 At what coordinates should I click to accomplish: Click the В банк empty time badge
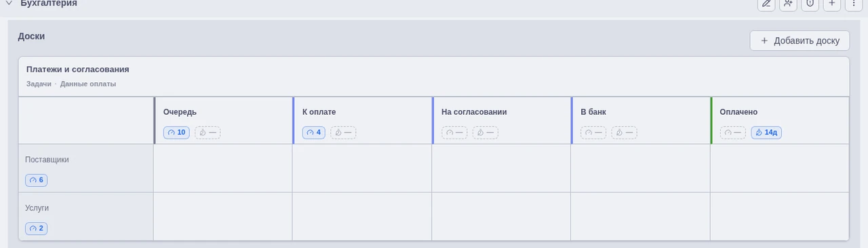624,132
